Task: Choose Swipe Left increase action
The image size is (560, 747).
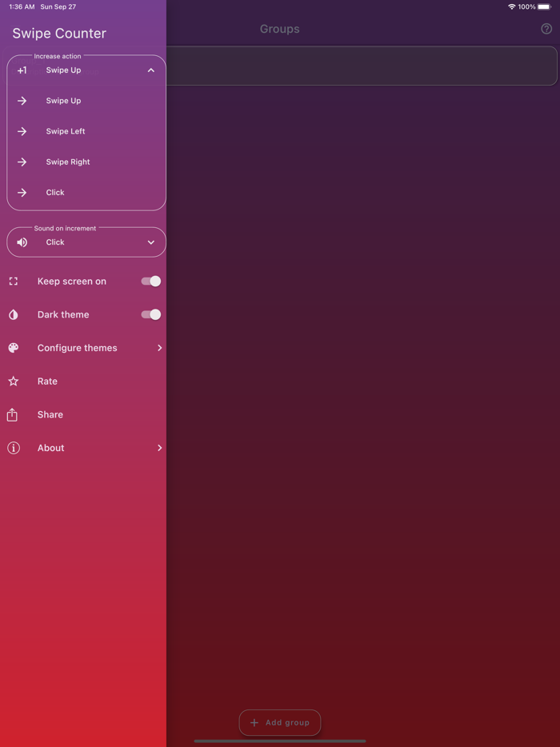Action: point(86,131)
